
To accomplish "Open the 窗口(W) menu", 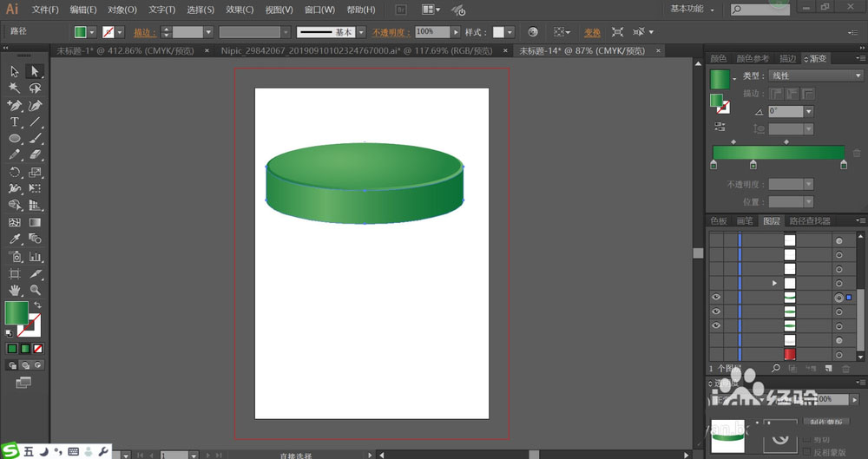I will (x=319, y=10).
